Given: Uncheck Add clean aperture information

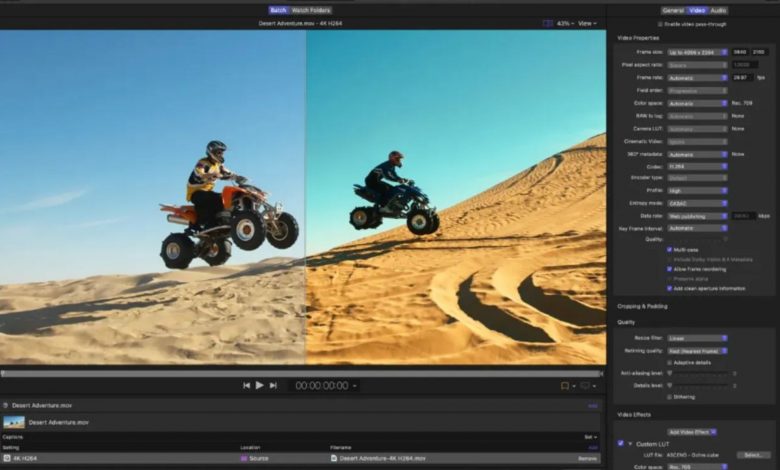Looking at the screenshot, I should click(x=670, y=287).
